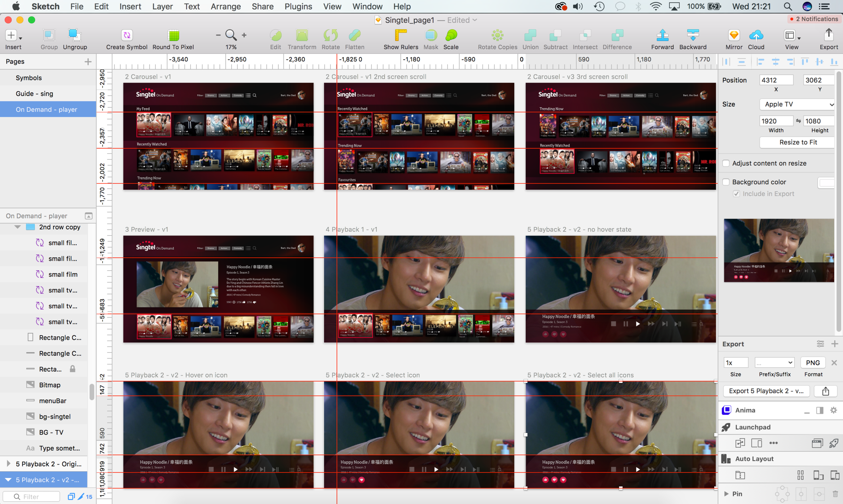Select the Scale tool icon
Image resolution: width=843 pixels, height=504 pixels.
pos(451,35)
